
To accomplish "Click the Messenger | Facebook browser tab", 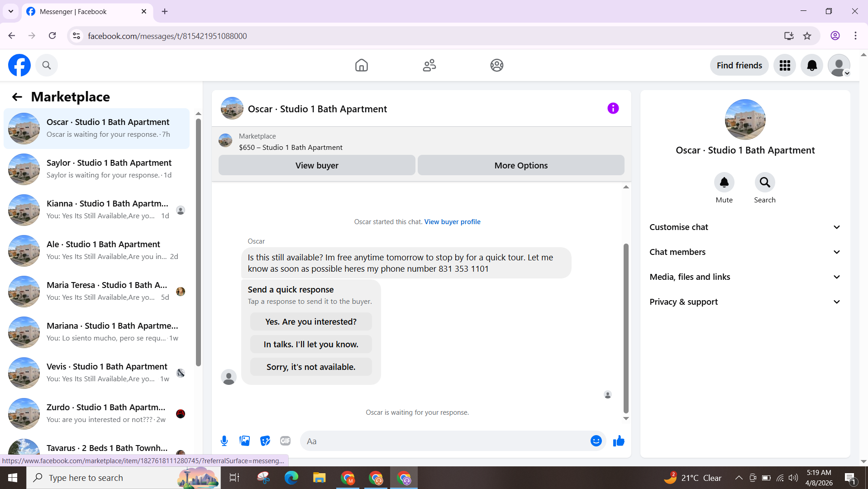I will (87, 11).
